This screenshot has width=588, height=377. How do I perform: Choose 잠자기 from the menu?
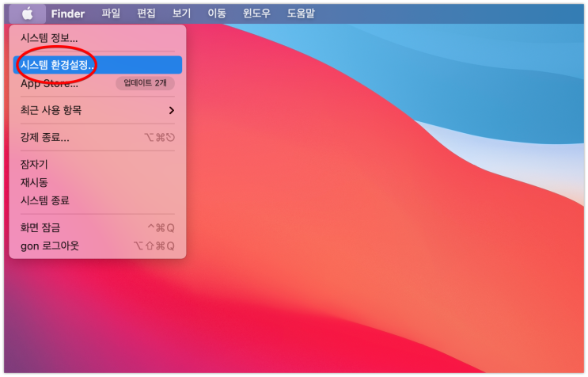[x=97, y=164]
